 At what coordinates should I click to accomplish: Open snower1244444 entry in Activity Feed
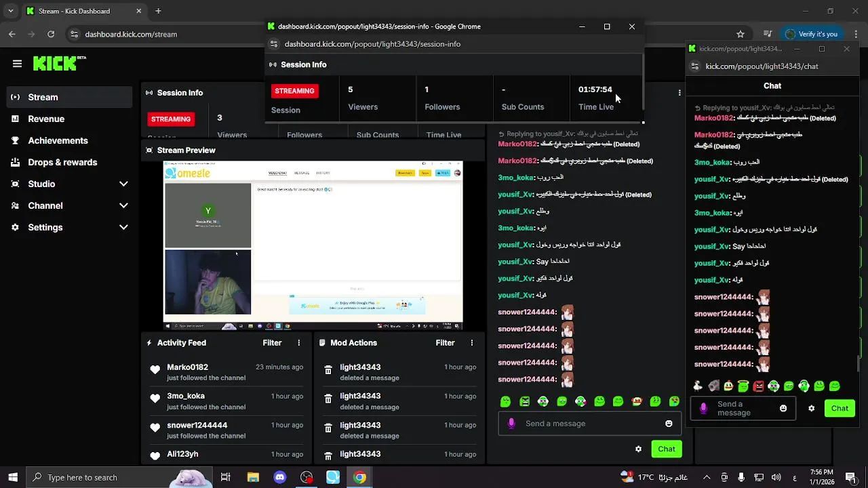pyautogui.click(x=197, y=425)
